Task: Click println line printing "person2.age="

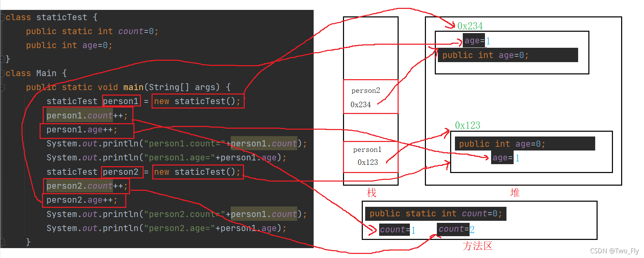Action: click(166, 228)
